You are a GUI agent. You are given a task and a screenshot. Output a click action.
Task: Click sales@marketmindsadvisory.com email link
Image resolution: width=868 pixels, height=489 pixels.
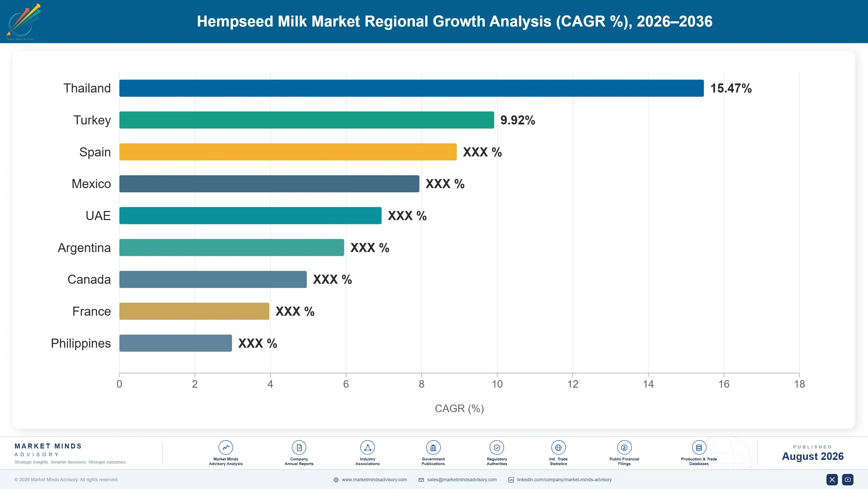462,480
